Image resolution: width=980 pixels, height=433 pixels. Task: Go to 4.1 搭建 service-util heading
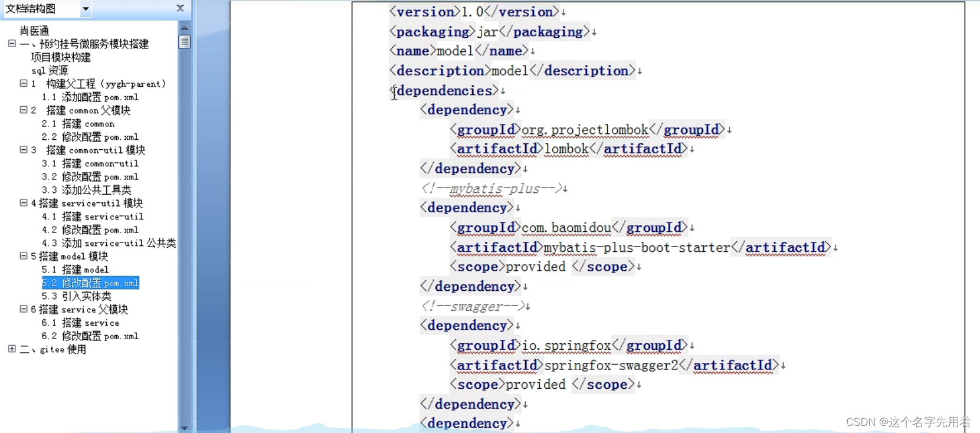point(93,216)
